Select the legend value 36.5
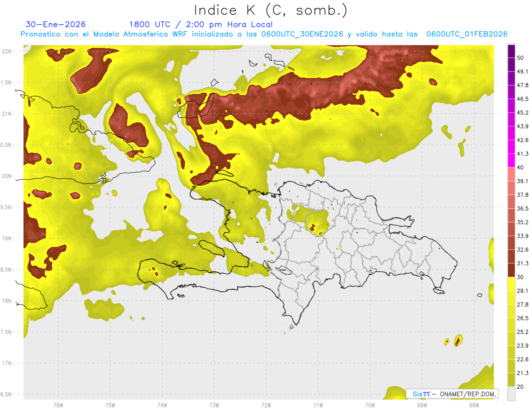This screenshot has height=411, width=532. [x=522, y=208]
